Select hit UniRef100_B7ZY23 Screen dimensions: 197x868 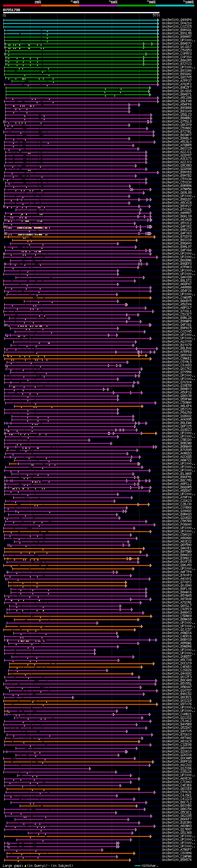tap(177, 64)
